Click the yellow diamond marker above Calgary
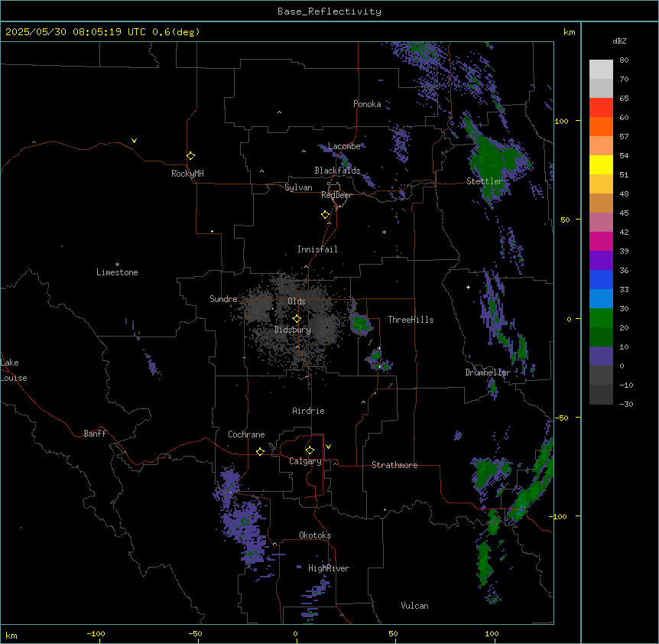659x644 pixels. pos(310,450)
